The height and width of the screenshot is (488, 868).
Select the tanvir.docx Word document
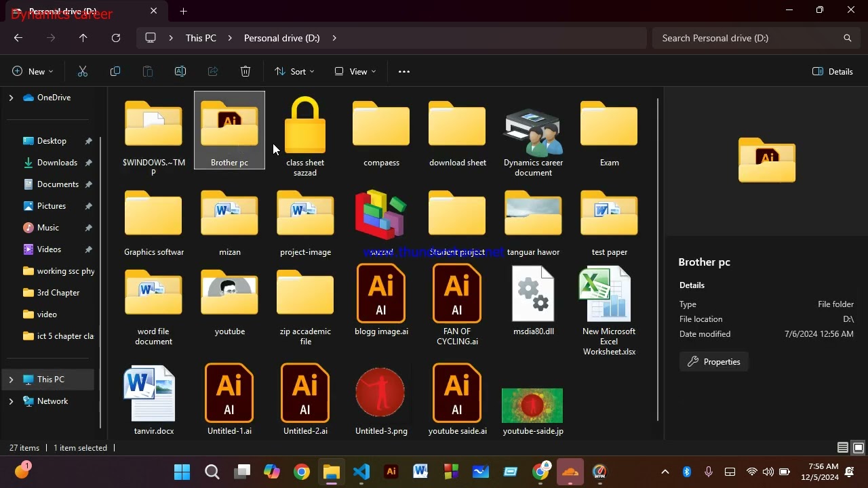pyautogui.click(x=153, y=400)
